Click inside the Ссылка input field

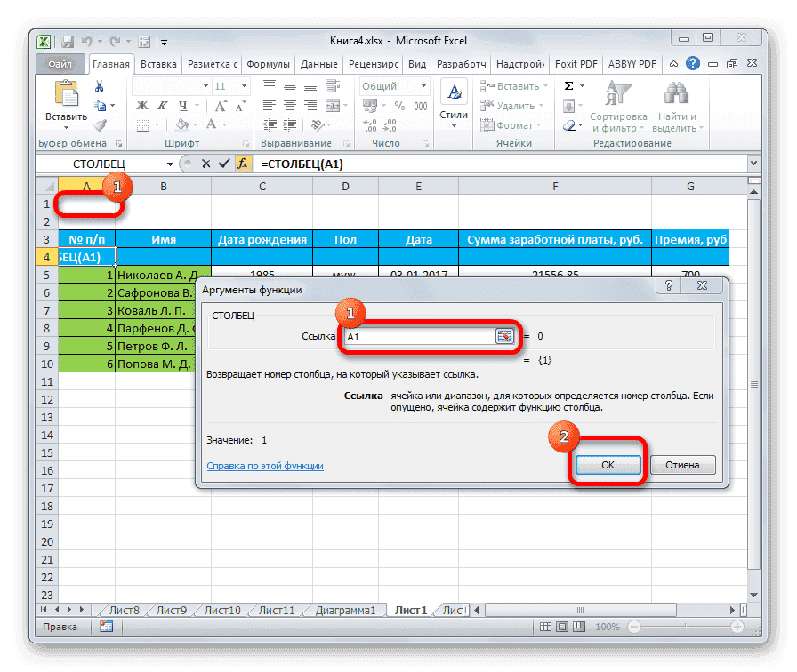pos(418,336)
